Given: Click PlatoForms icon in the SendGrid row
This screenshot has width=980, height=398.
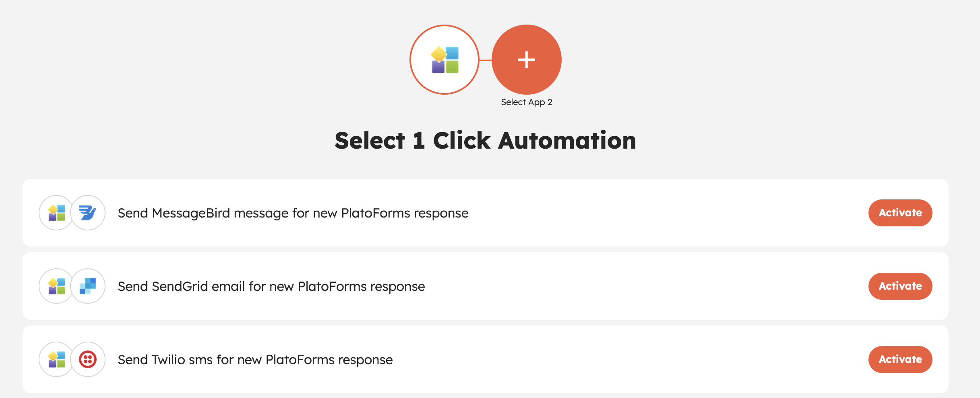Looking at the screenshot, I should pos(56,286).
